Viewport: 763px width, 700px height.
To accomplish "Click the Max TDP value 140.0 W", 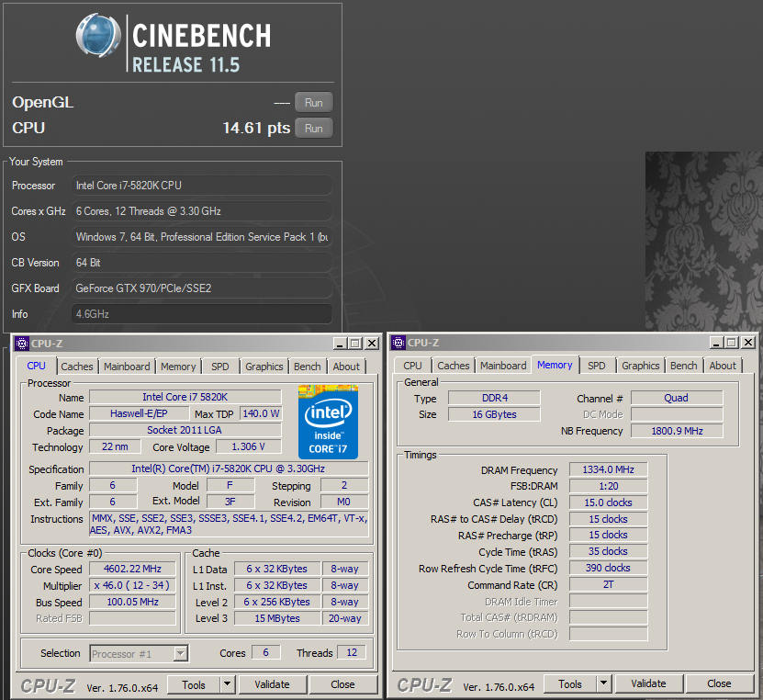I will coord(261,413).
